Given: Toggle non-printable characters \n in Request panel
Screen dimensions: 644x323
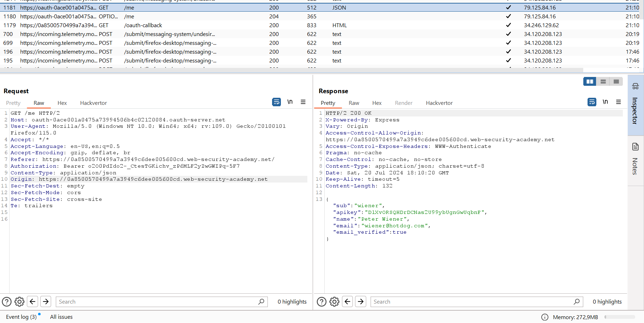Looking at the screenshot, I should [x=290, y=102].
